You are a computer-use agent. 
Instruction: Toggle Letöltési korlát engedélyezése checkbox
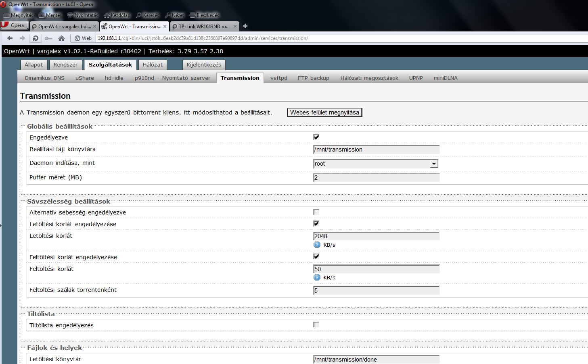pyautogui.click(x=316, y=223)
